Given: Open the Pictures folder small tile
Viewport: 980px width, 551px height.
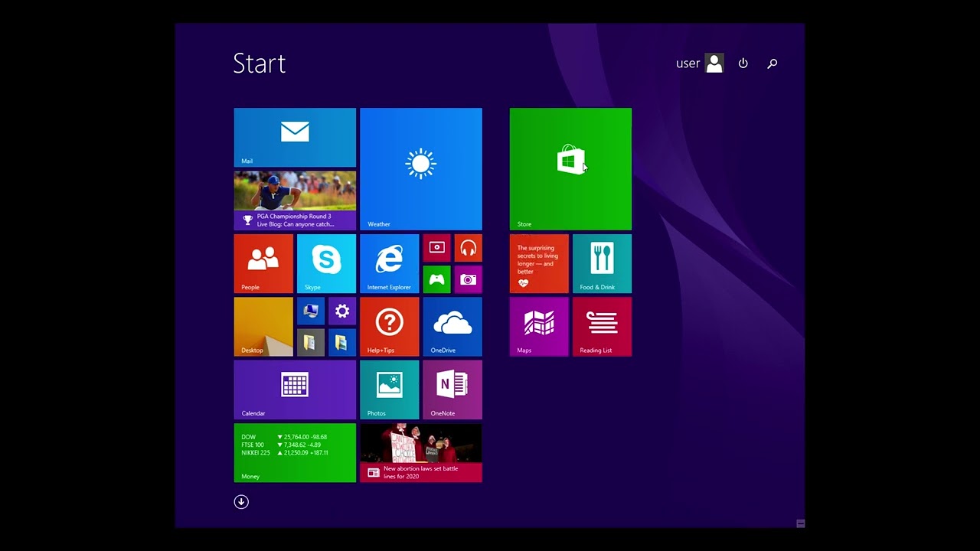Looking at the screenshot, I should (x=342, y=342).
